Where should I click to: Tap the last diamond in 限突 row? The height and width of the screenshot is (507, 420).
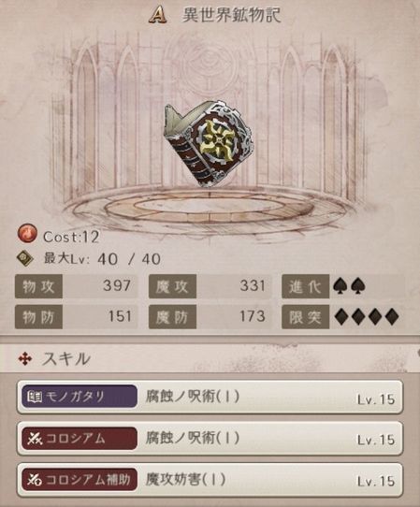(x=392, y=317)
